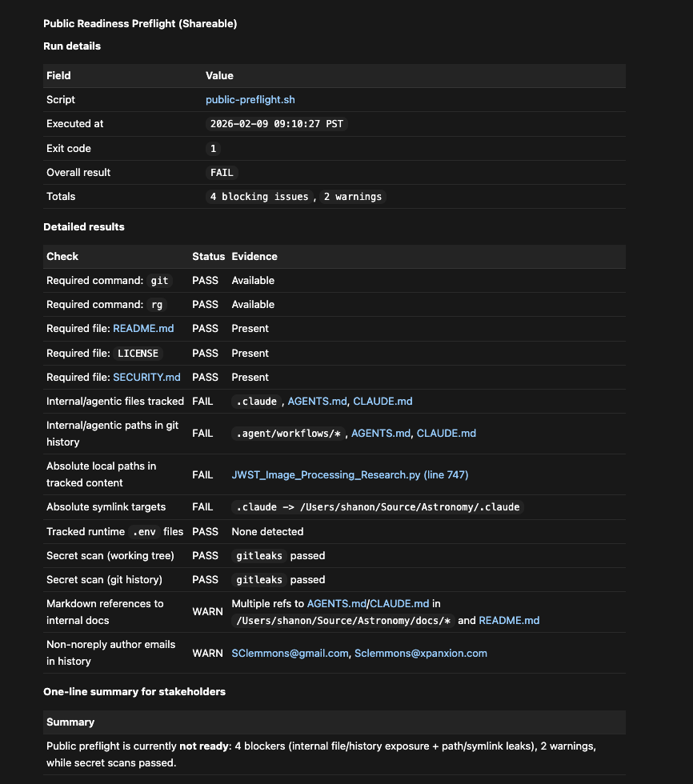Click the executed-at timestamp 2026-02-09 09:10:27 PST

coord(277,123)
